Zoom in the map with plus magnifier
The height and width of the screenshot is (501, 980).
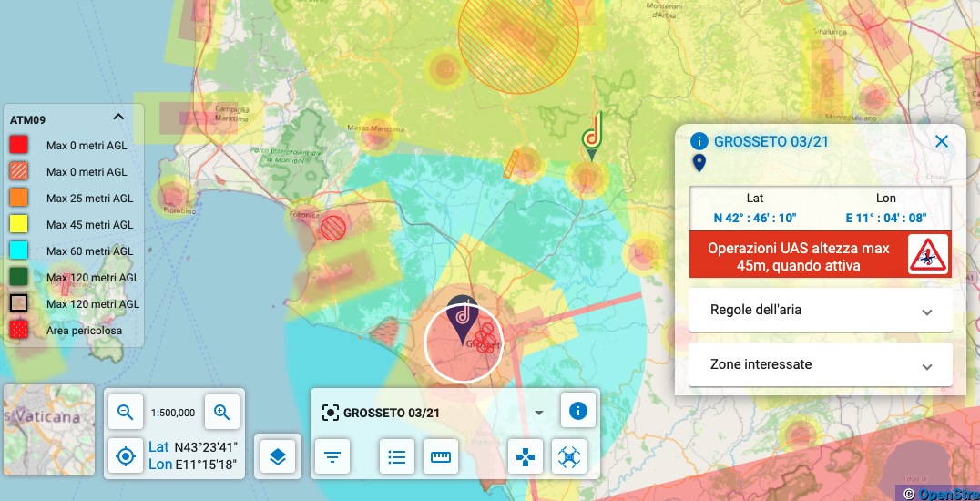[221, 412]
